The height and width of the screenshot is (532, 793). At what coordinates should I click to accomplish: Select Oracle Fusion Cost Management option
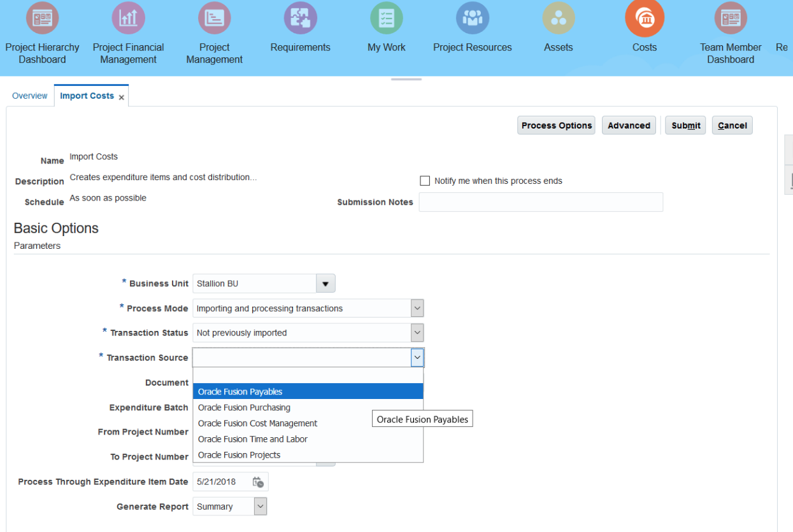(308, 423)
